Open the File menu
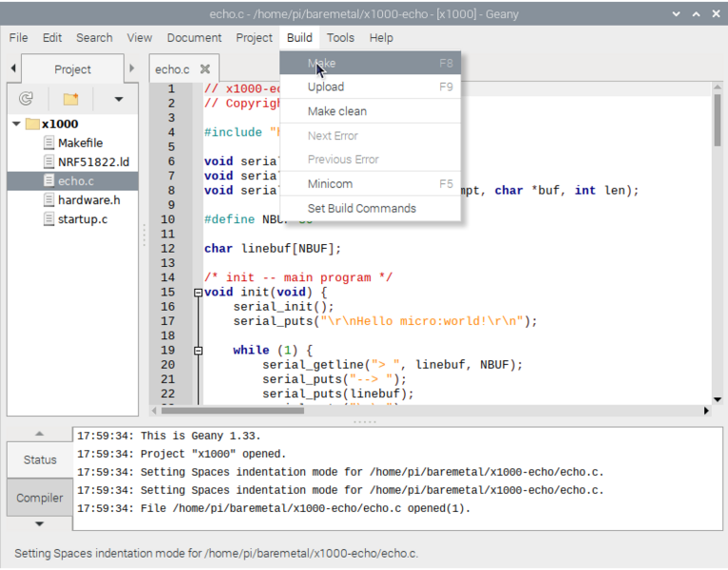Screen dimensions: 728x570 click(19, 38)
